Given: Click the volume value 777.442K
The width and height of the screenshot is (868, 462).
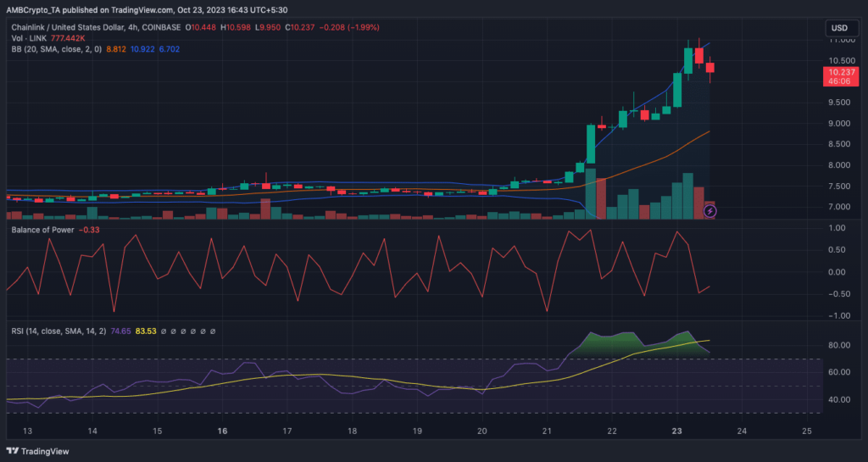Looking at the screenshot, I should click(x=67, y=38).
